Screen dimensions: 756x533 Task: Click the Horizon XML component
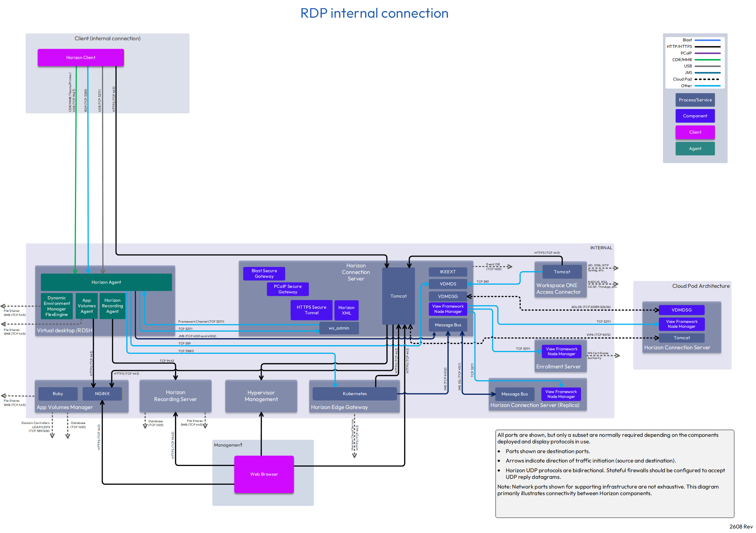point(346,310)
